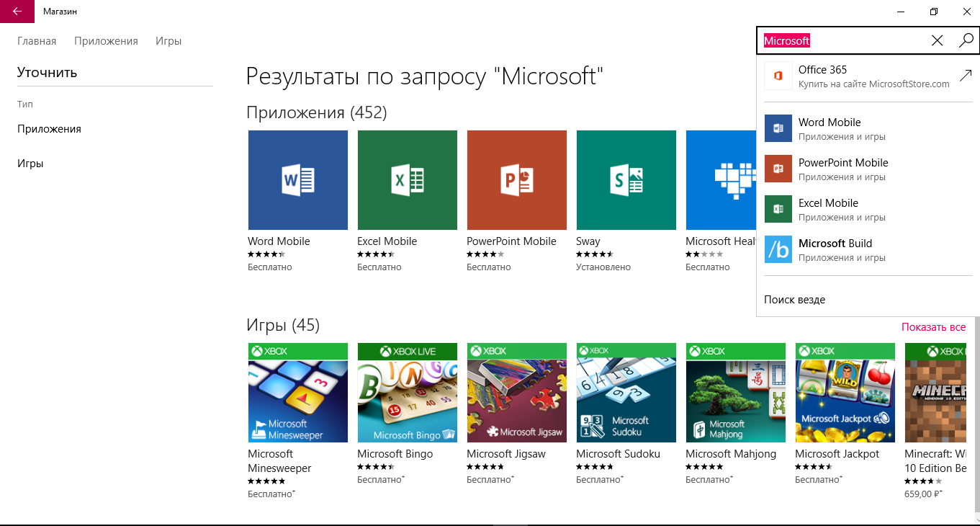Filter results by Игры type
The width and height of the screenshot is (980, 526).
[x=30, y=164]
